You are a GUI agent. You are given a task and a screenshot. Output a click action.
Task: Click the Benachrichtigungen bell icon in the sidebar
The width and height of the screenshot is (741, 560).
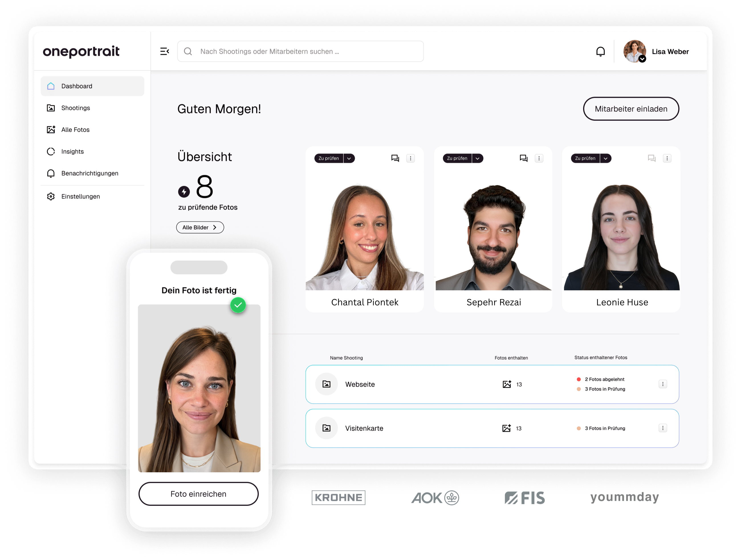(x=51, y=173)
